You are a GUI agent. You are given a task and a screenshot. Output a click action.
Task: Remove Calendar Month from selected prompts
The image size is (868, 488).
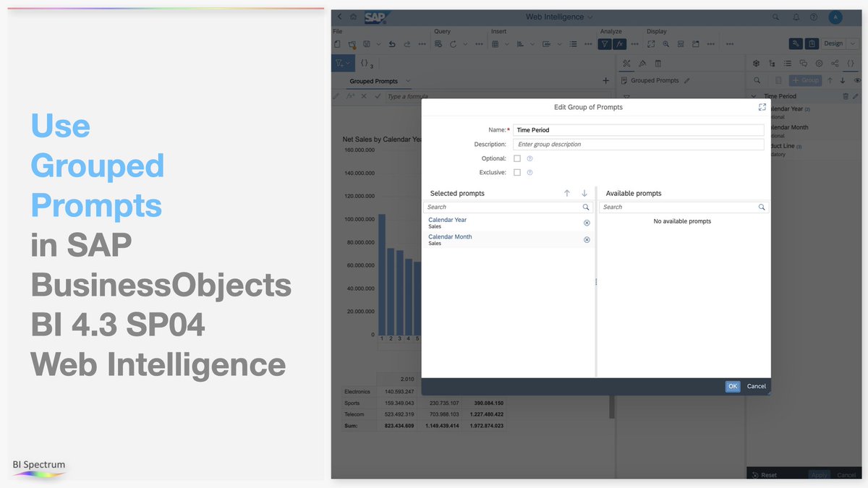587,239
